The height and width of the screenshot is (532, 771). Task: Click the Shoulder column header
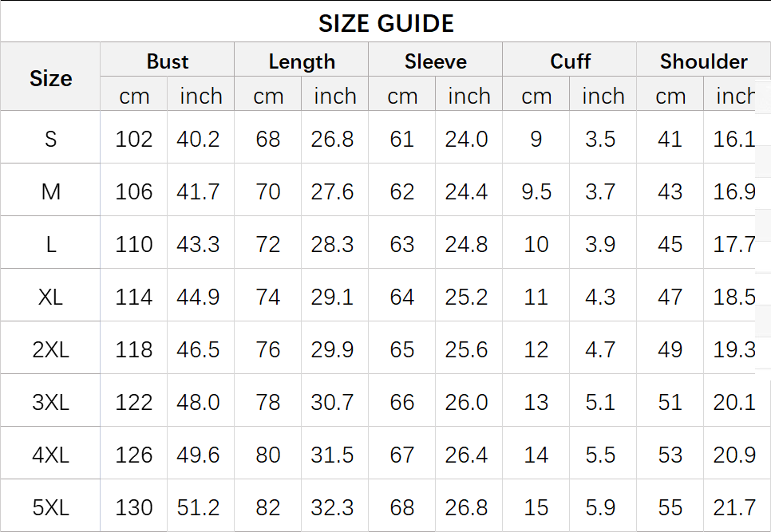[703, 61]
